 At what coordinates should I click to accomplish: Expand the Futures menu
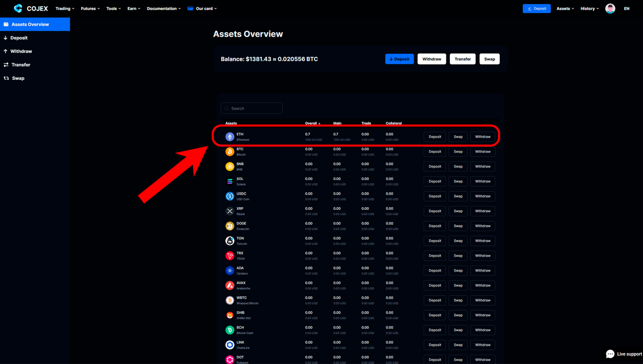[90, 9]
